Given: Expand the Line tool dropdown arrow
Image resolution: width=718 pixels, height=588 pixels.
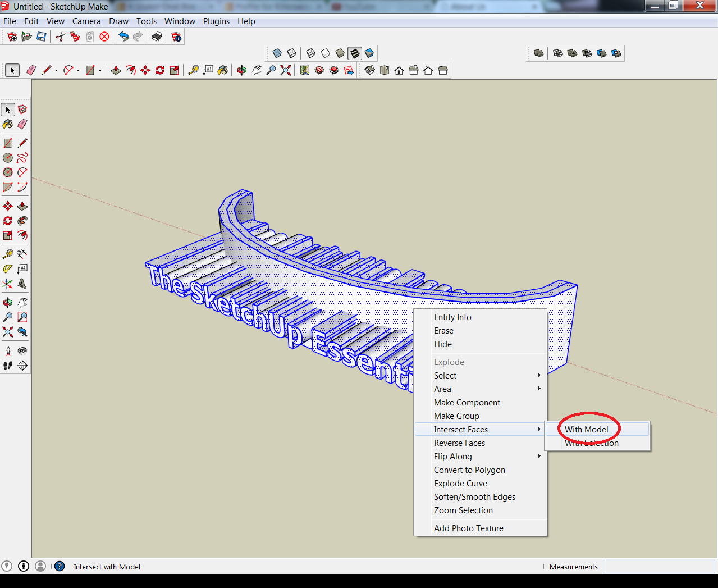Looking at the screenshot, I should tap(56, 70).
